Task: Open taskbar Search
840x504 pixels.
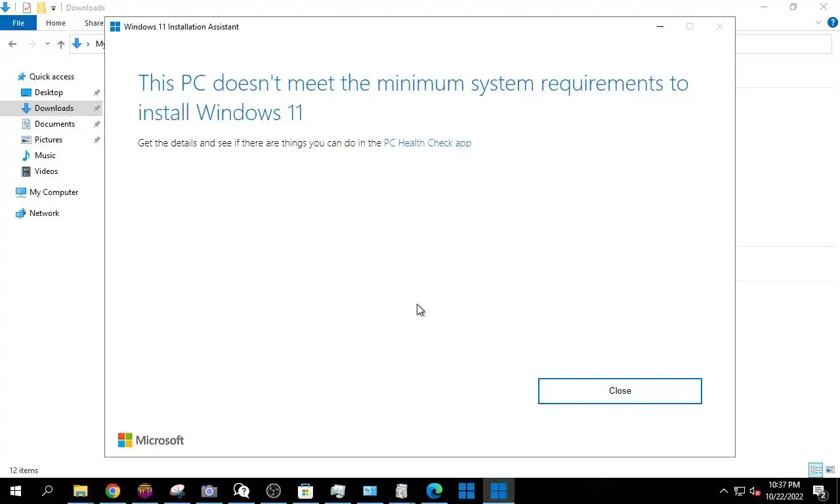Action: tap(47, 491)
